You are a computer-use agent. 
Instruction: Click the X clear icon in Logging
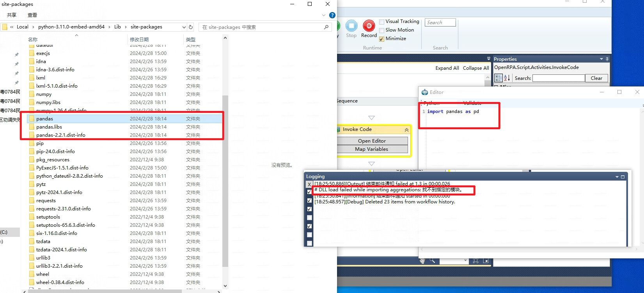click(x=309, y=184)
